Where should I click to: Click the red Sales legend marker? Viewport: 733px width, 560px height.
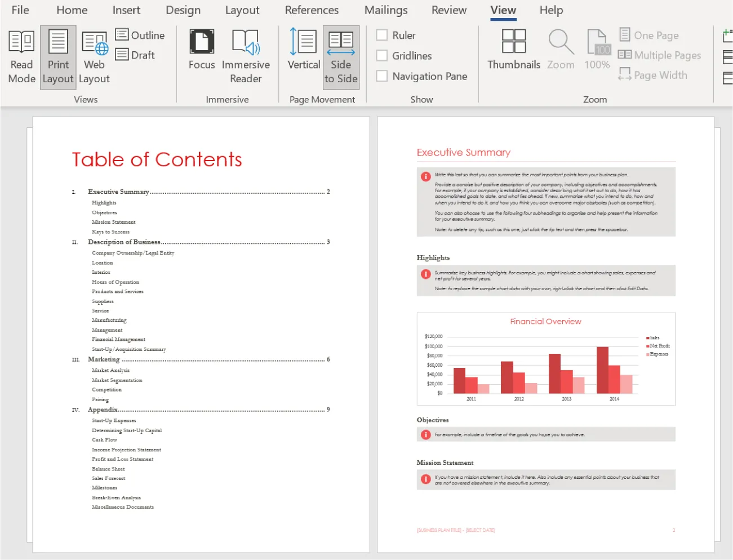[x=647, y=337]
